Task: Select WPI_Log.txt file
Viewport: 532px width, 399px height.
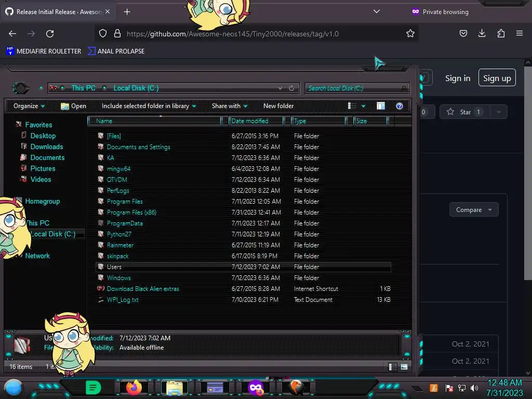Action: tap(123, 300)
